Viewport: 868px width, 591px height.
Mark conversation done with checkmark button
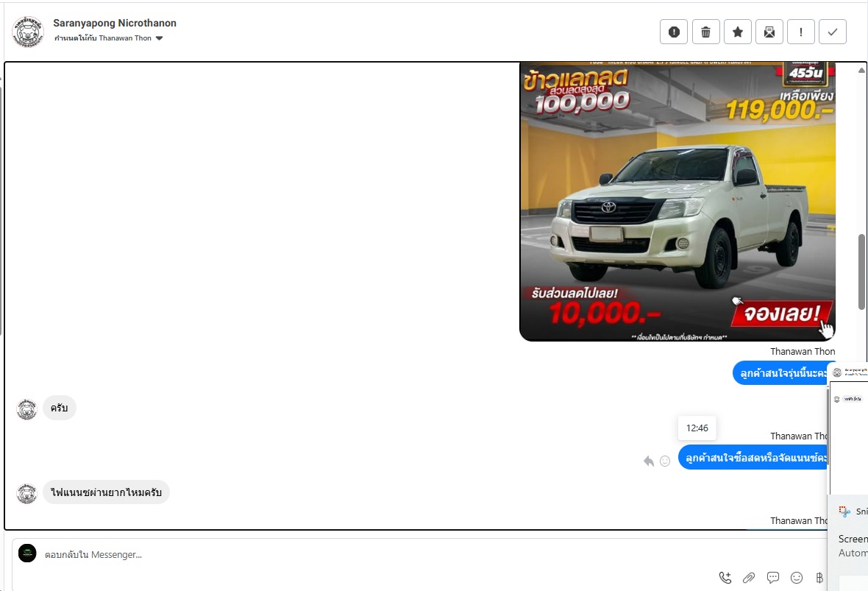pyautogui.click(x=833, y=32)
